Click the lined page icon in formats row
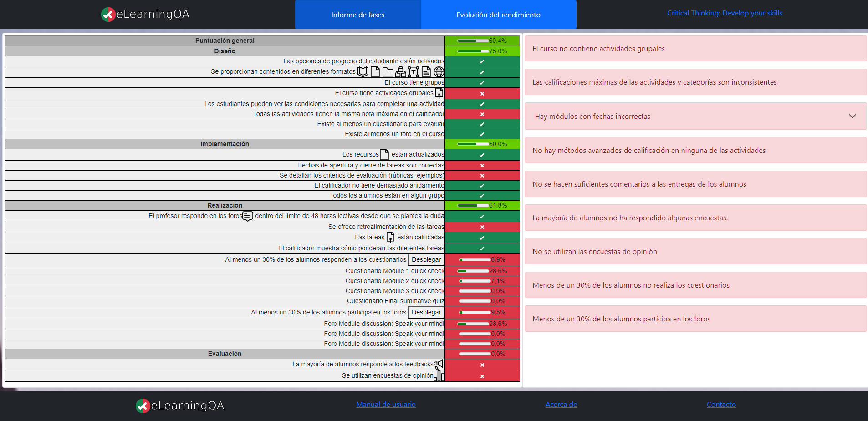This screenshot has height=421, width=868. coord(426,72)
